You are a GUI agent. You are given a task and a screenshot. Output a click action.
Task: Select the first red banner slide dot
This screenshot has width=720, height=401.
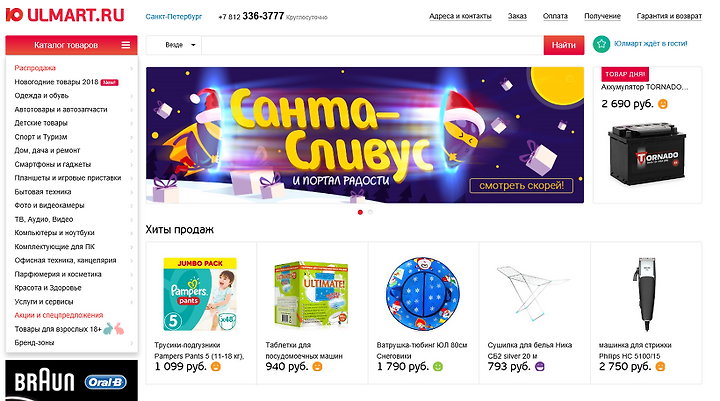[360, 212]
